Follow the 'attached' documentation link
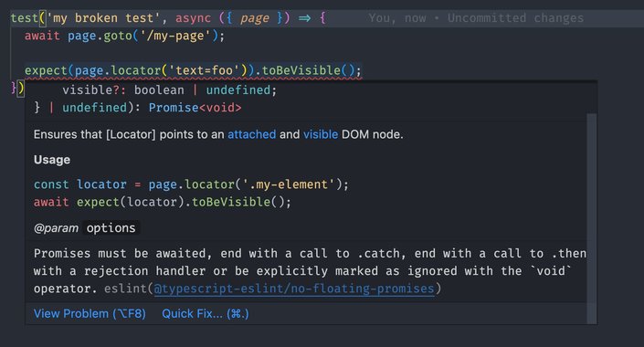 [252, 134]
